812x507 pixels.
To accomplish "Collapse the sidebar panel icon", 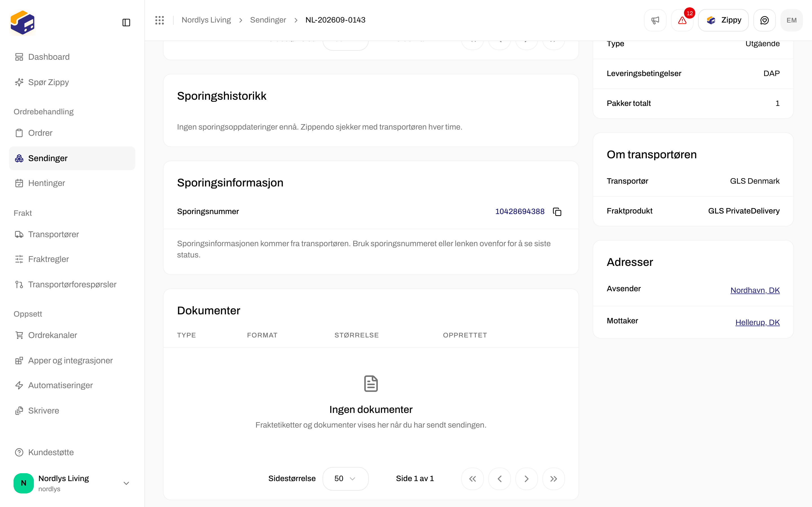I will pyautogui.click(x=126, y=23).
